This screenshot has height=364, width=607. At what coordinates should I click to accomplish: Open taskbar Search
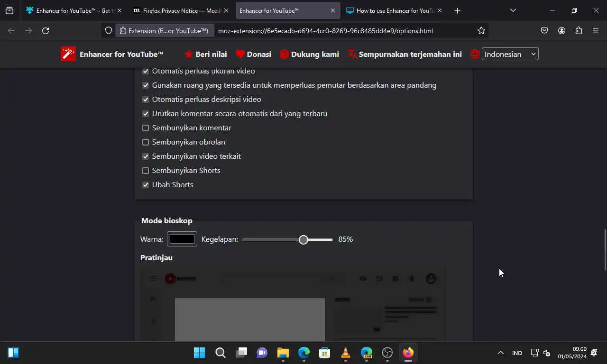point(220,353)
